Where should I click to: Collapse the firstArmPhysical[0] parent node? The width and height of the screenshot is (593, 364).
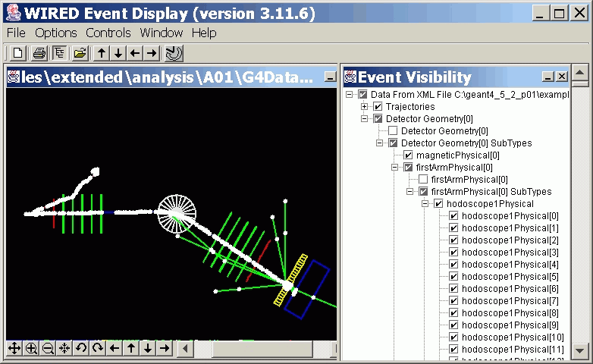pos(395,168)
